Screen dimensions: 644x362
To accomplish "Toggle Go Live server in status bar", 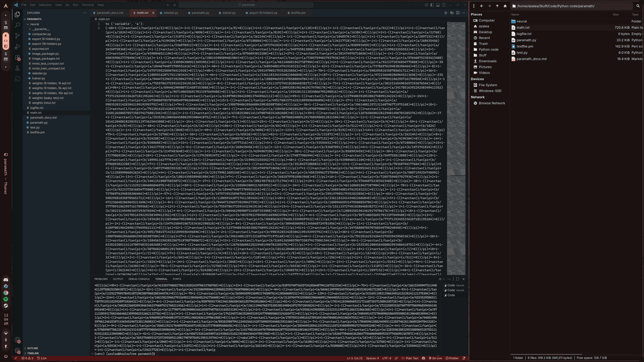I will [436, 358].
